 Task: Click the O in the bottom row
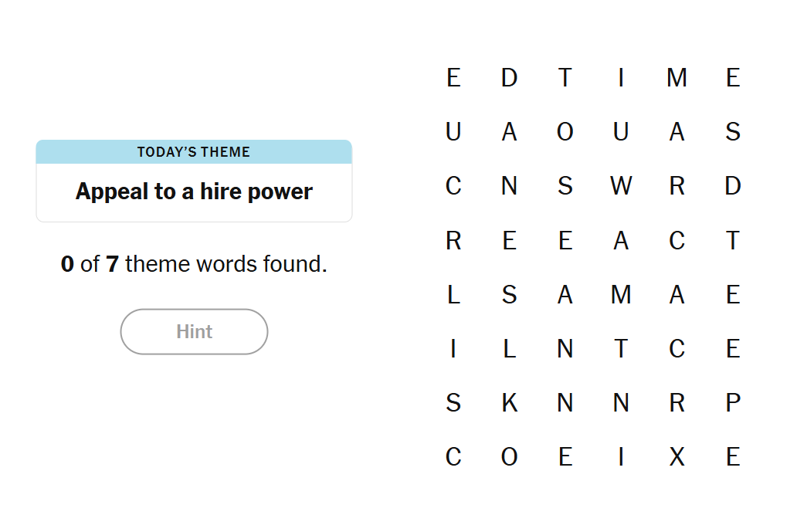pos(509,457)
